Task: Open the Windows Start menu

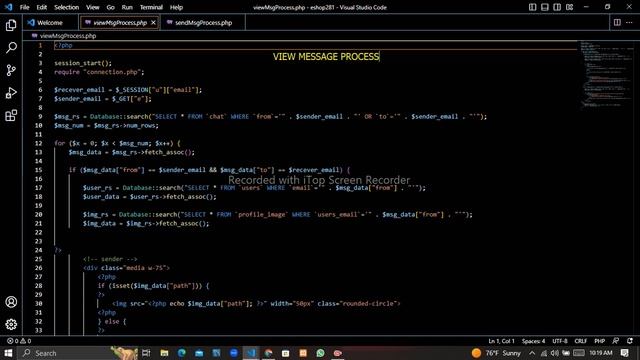Action: (x=8, y=353)
